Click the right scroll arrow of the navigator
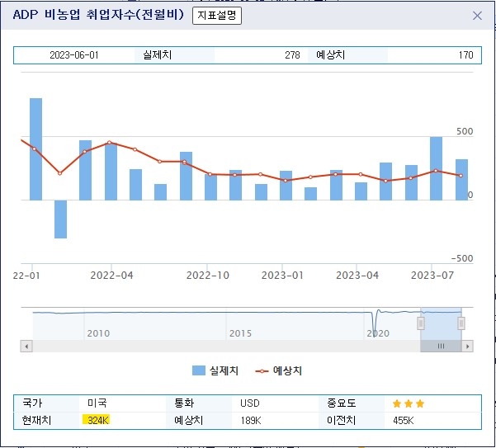This screenshot has width=496, height=448. [x=467, y=347]
